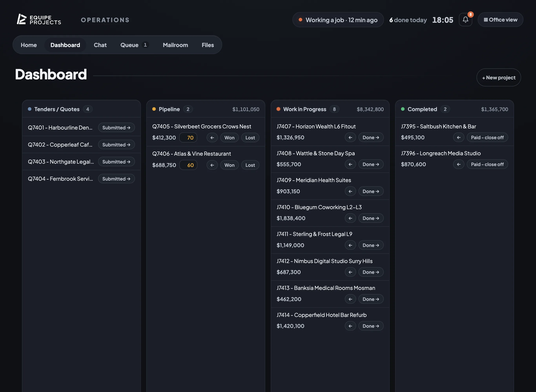Mark J7410 Bluegum Coworking as Done
Viewport: 536px width, 392px height.
pos(371,218)
